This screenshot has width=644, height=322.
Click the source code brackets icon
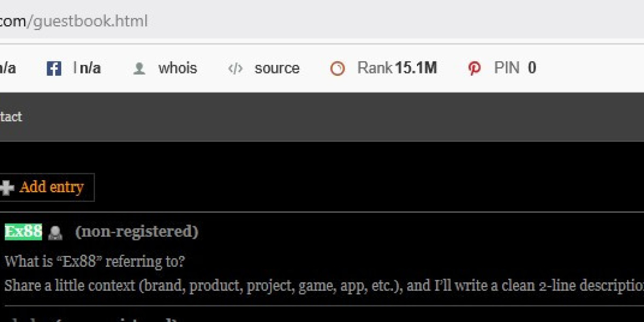click(x=235, y=69)
